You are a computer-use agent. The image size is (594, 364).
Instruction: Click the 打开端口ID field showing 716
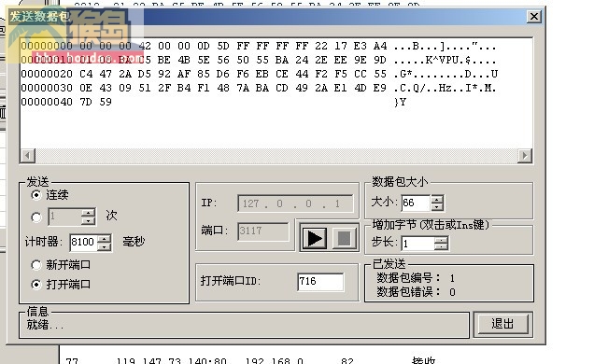point(320,282)
